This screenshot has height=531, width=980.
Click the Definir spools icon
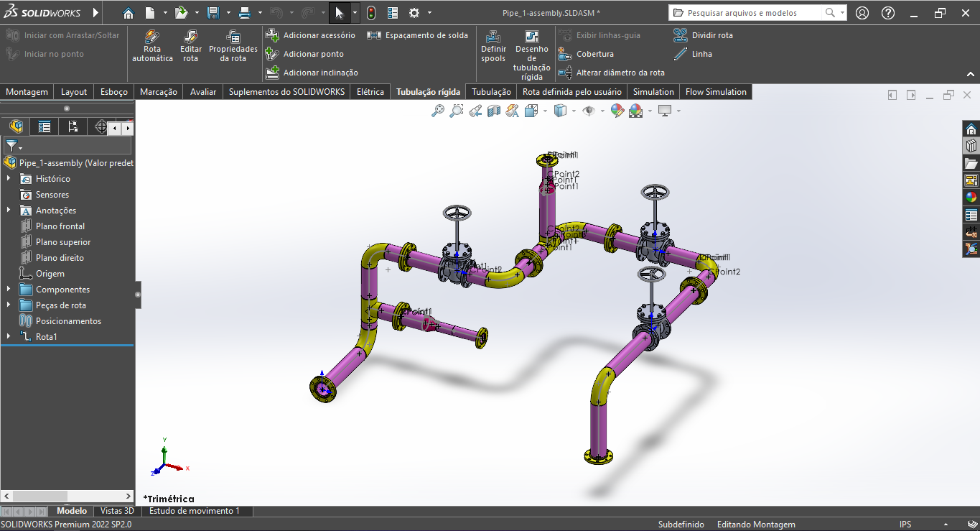coord(493,37)
